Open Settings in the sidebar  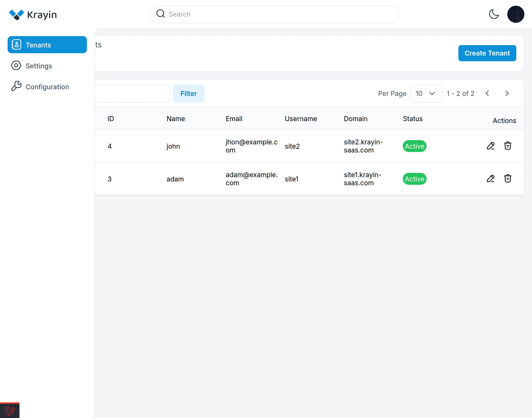pos(39,66)
